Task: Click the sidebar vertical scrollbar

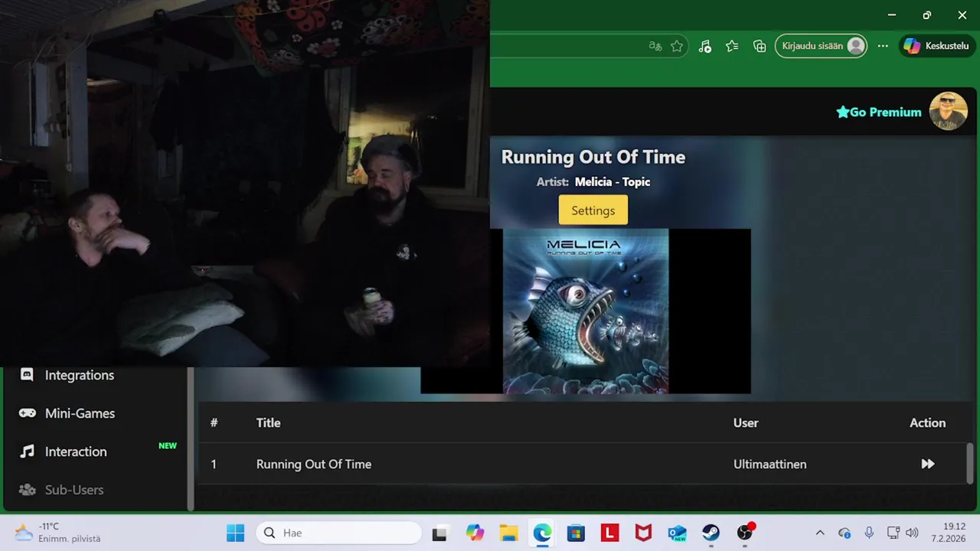Action: click(x=191, y=438)
